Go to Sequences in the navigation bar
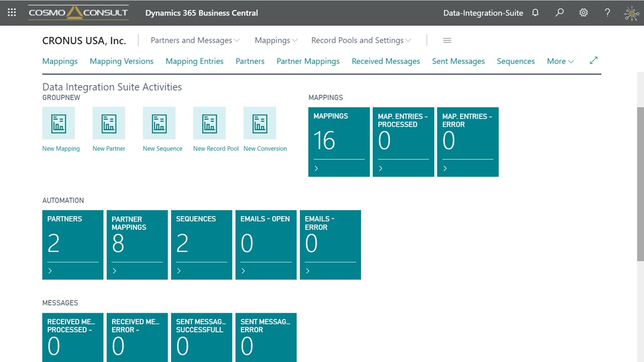 point(516,61)
